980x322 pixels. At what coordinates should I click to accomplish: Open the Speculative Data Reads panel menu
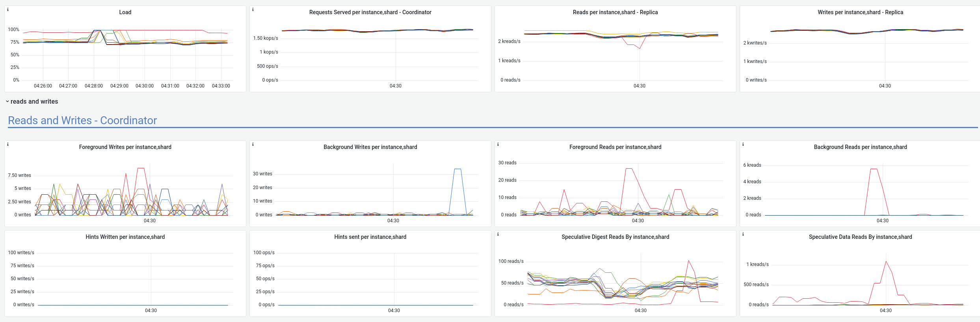pos(859,236)
